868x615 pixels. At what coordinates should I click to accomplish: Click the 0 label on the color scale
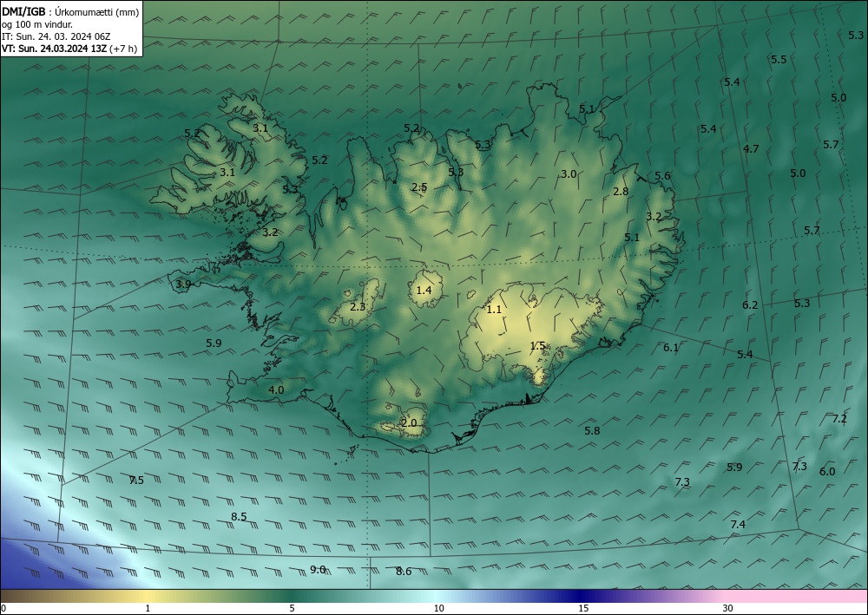[x=3, y=609]
